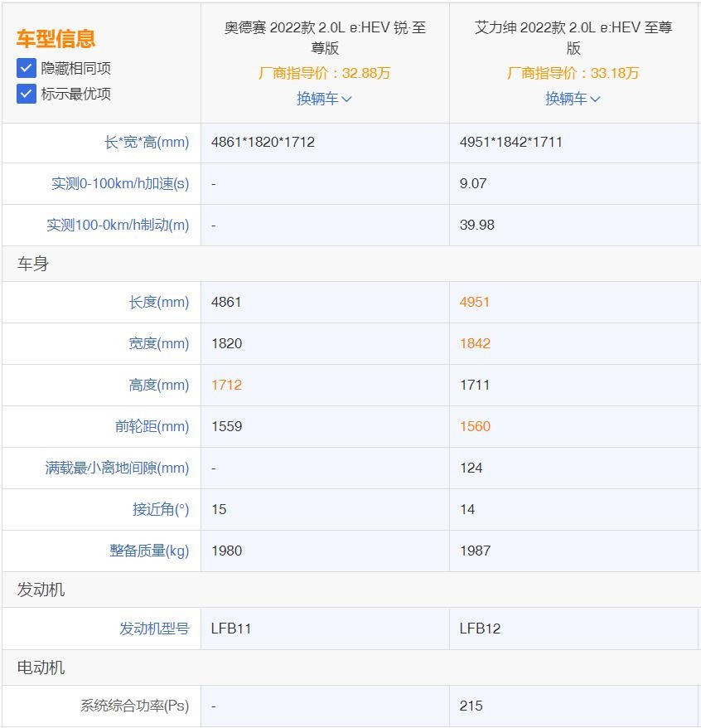Uncheck the 隐藏相同项 checkbox
The width and height of the screenshot is (701, 728).
pos(27,68)
